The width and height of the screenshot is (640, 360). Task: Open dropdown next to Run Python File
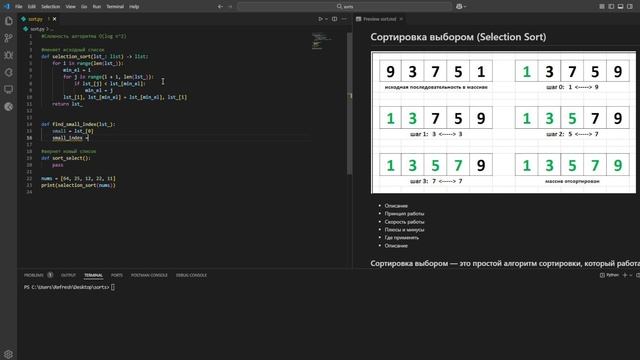[x=326, y=19]
